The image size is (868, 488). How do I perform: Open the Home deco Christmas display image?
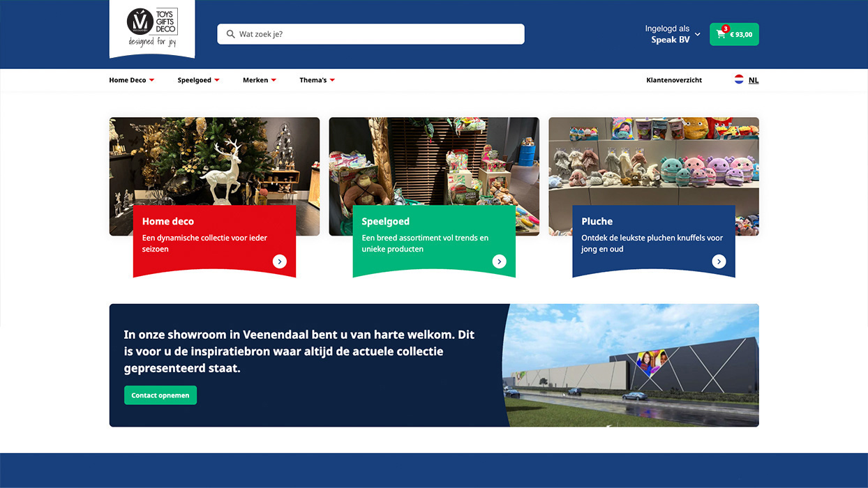(x=214, y=160)
